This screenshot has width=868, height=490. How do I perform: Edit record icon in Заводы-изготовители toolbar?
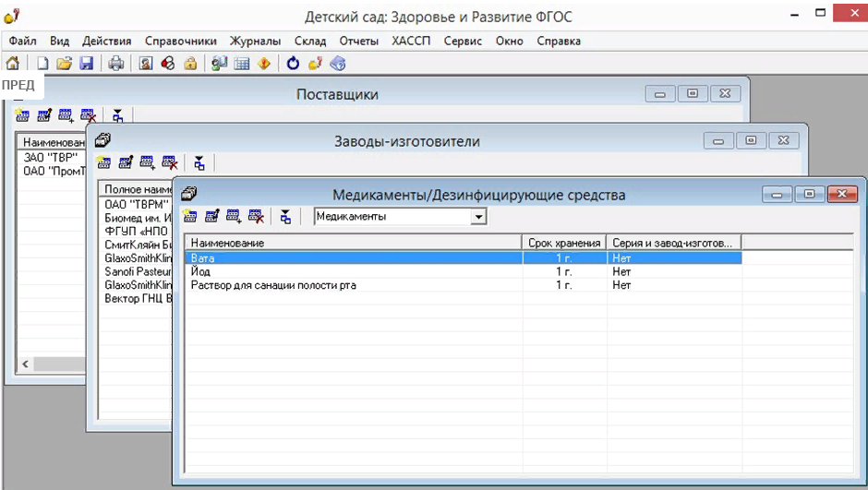click(x=126, y=163)
